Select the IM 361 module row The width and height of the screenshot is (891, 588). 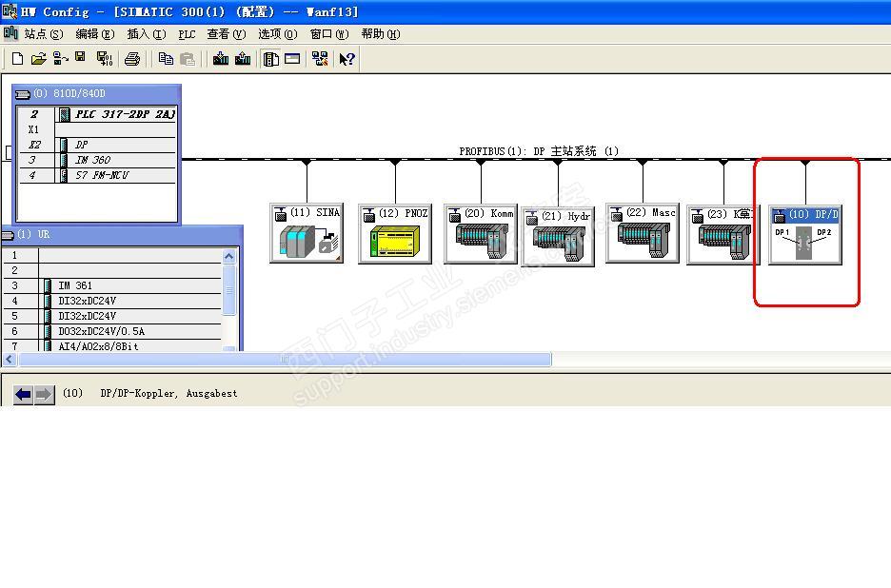[x=112, y=285]
